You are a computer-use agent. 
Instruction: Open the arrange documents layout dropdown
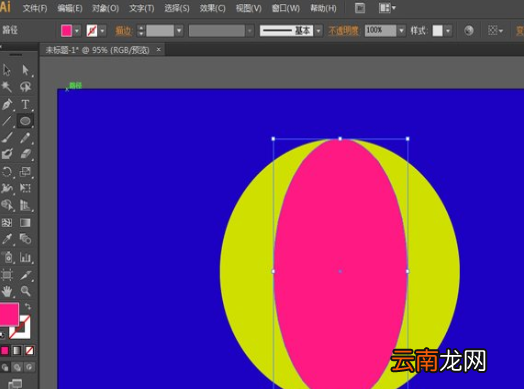tap(387, 8)
